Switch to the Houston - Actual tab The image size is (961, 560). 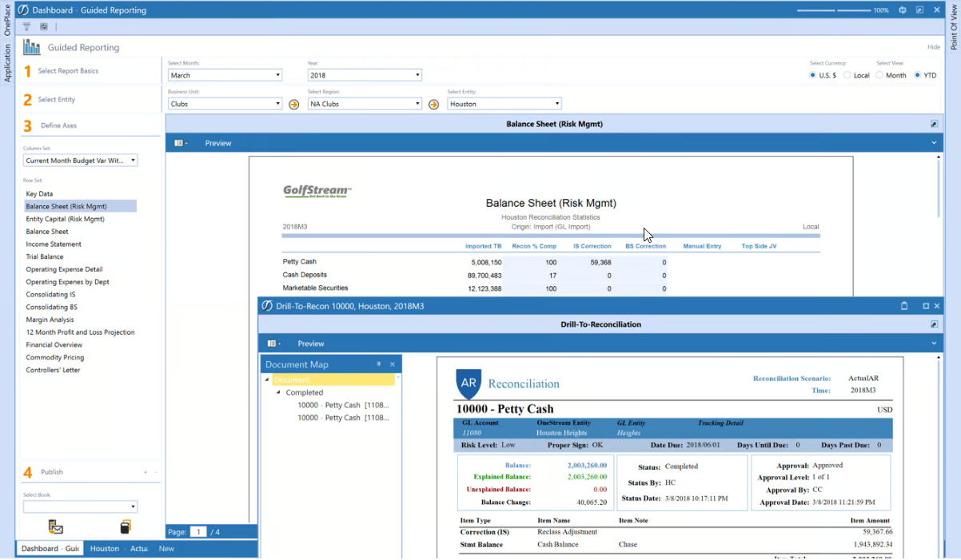(118, 549)
